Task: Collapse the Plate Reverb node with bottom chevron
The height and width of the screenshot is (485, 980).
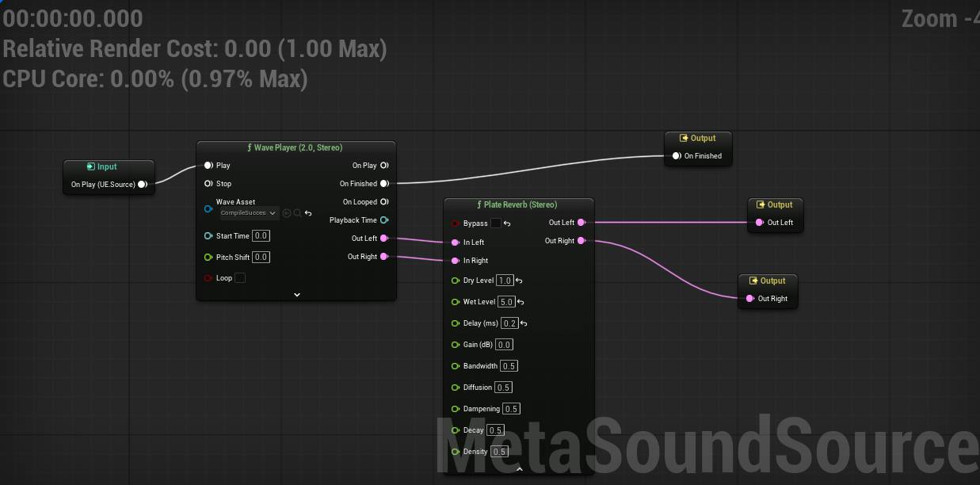Action: tap(519, 468)
